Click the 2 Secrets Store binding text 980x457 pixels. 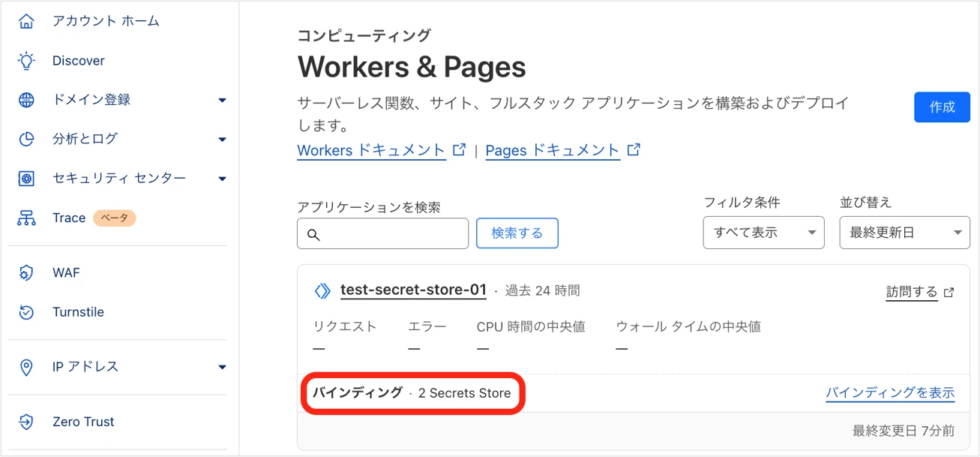click(x=464, y=393)
